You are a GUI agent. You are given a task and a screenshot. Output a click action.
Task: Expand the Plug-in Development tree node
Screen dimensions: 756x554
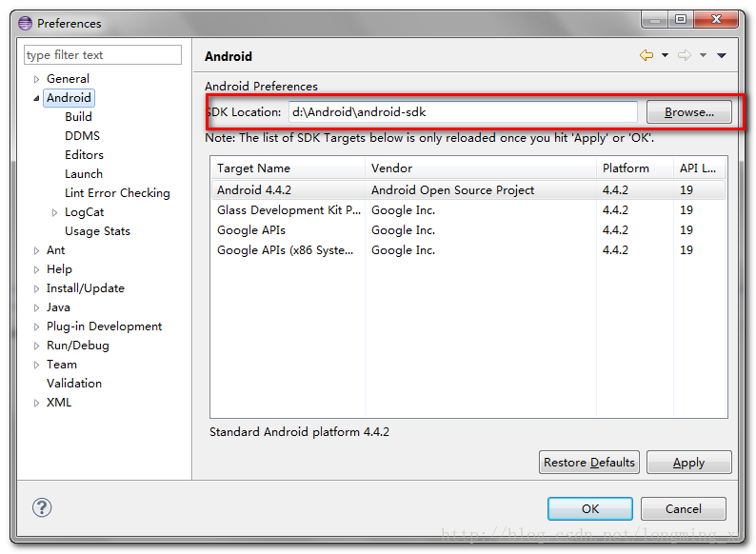click(x=36, y=326)
